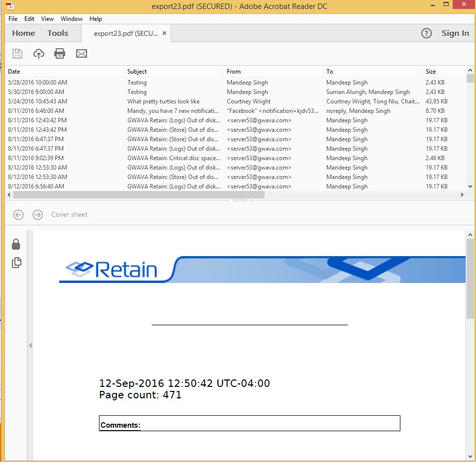This screenshot has width=476, height=462.
Task: Open the Help question mark icon
Action: coord(426,33)
